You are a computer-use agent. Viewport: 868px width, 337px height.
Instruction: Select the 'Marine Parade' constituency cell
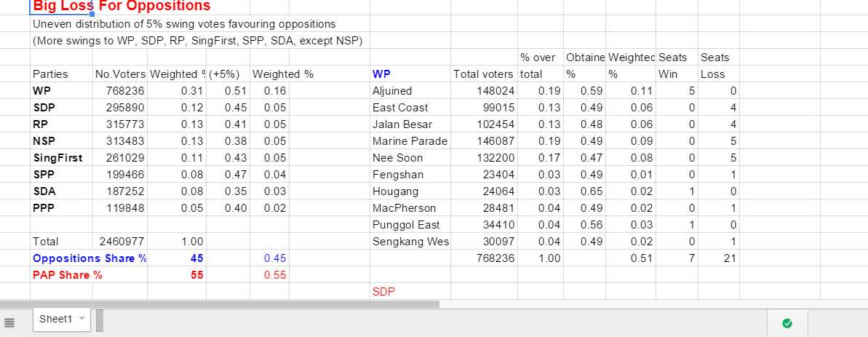point(410,140)
